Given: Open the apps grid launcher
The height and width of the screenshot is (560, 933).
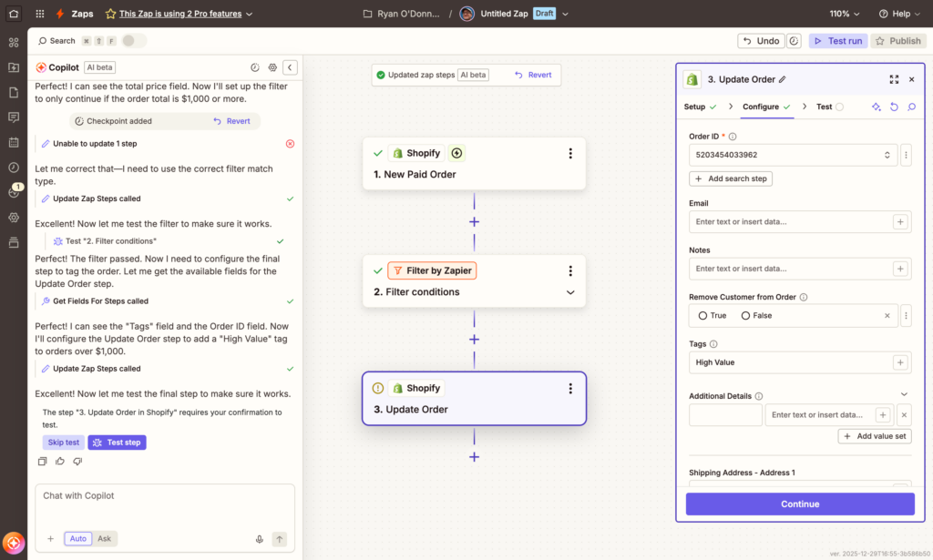Looking at the screenshot, I should 40,13.
